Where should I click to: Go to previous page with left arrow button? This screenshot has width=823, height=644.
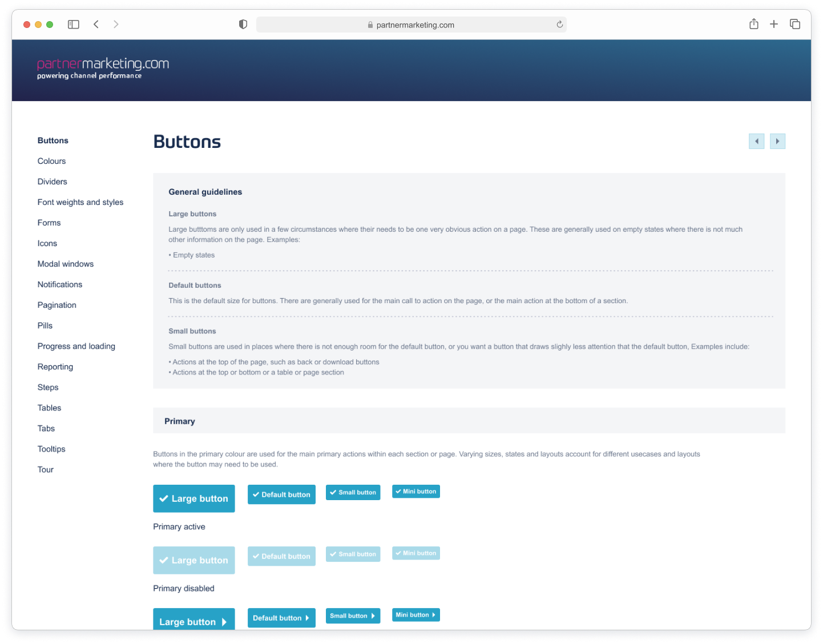756,141
